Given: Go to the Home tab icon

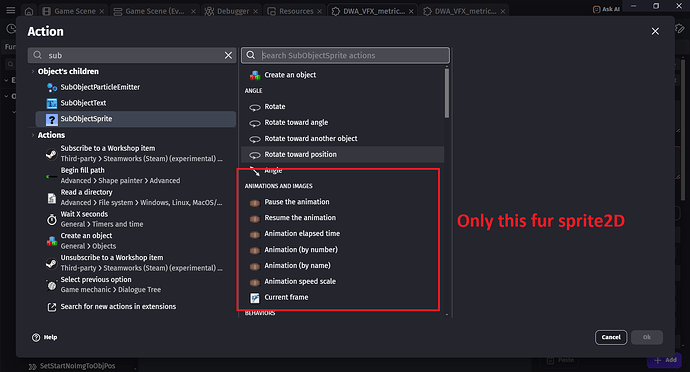Looking at the screenshot, I should pyautogui.click(x=29, y=11).
